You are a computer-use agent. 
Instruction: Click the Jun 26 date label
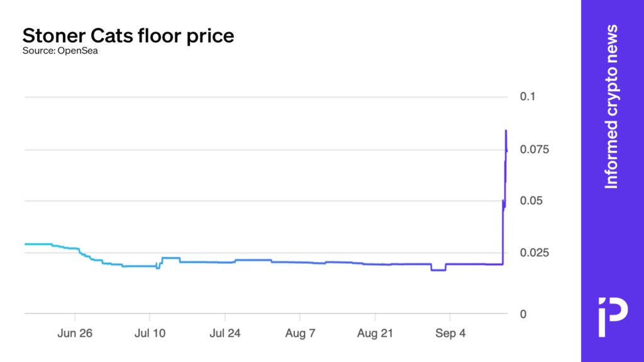tap(75, 334)
